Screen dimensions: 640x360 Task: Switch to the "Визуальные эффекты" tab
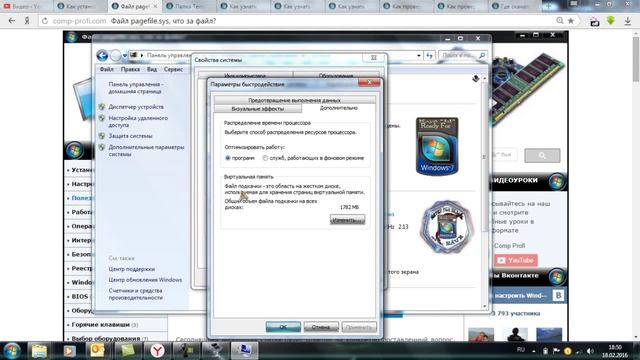[258, 109]
